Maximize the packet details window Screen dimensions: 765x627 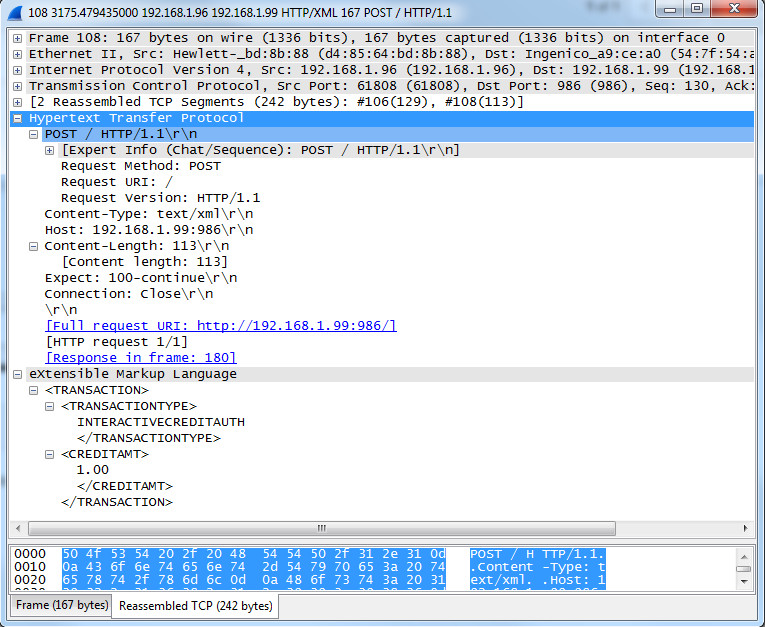click(x=697, y=9)
